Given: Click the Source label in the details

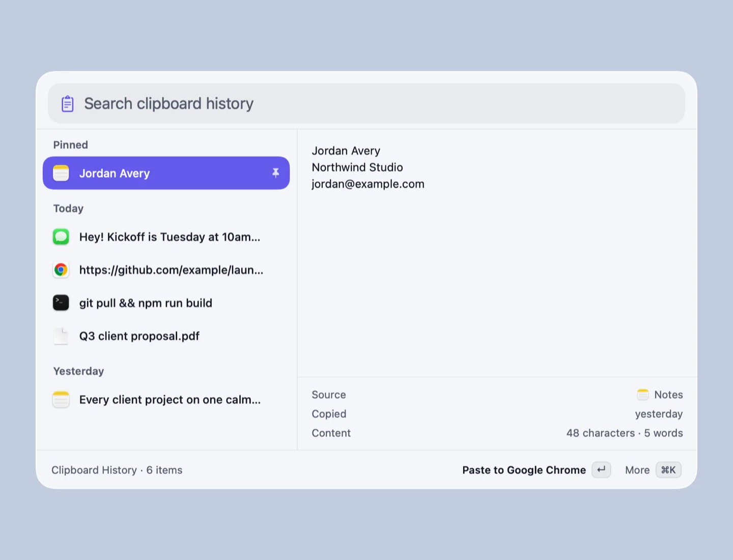Looking at the screenshot, I should tap(329, 395).
